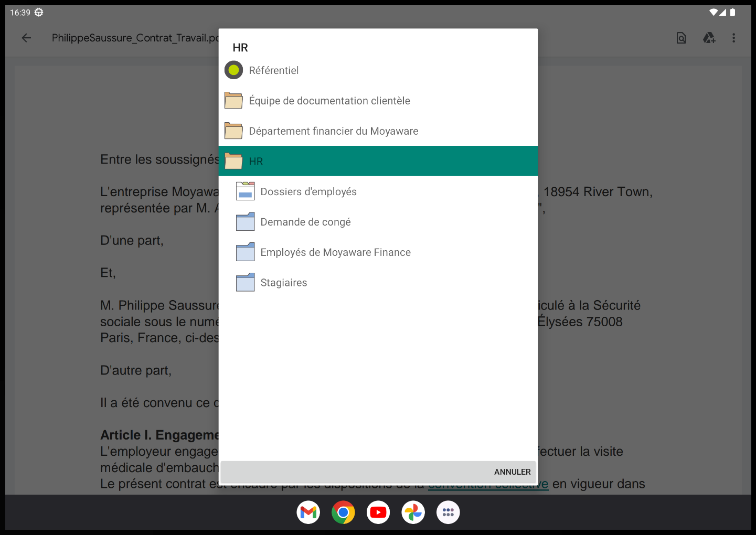
Task: Open Stagiaires folder
Action: coord(378,283)
